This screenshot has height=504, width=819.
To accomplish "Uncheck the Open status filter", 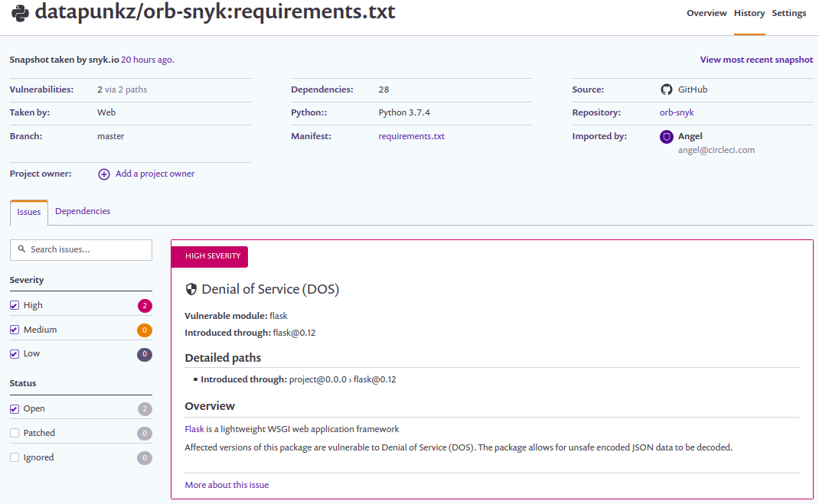I will (x=15, y=408).
